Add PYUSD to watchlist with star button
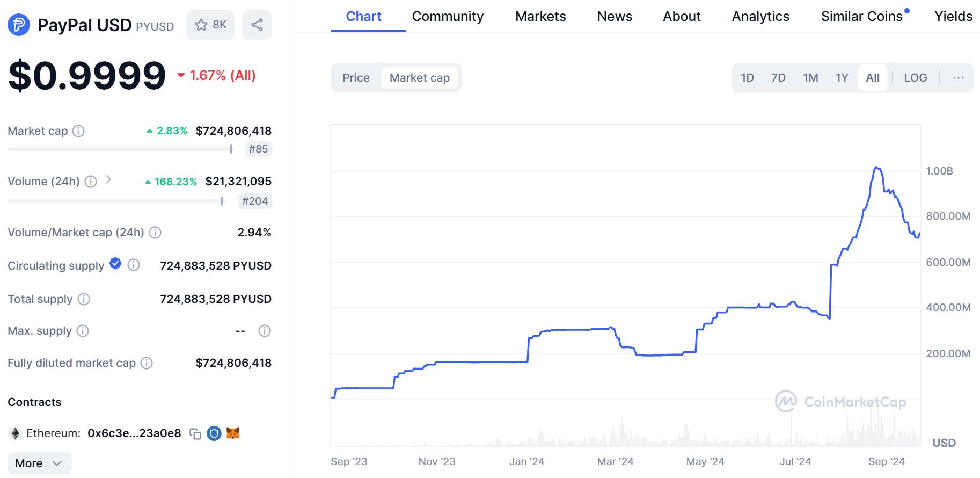 click(210, 25)
